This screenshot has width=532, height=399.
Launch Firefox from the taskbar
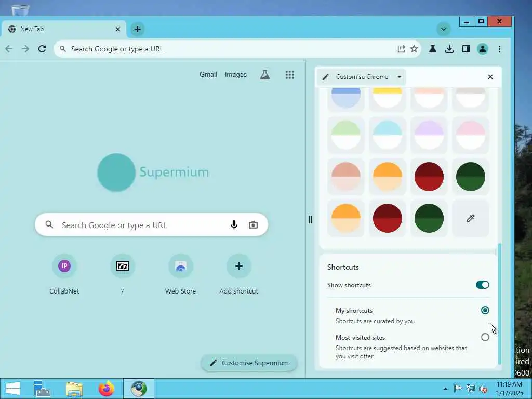coord(106,389)
